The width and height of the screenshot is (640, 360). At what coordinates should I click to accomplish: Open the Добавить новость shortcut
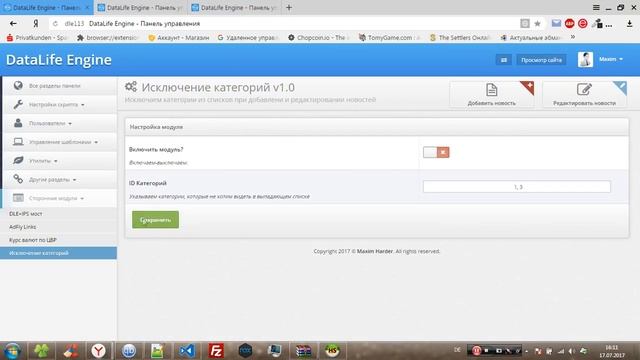(x=491, y=94)
